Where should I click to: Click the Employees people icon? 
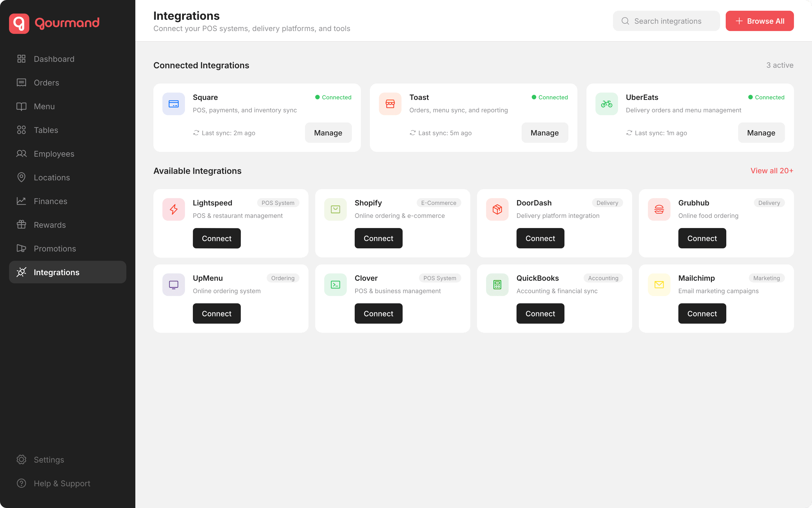click(21, 154)
